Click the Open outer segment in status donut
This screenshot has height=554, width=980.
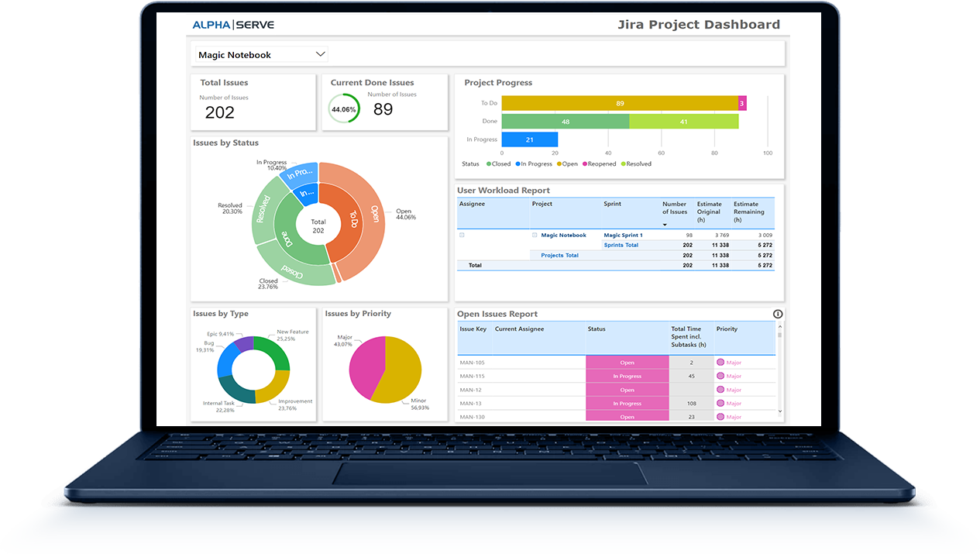coord(374,213)
